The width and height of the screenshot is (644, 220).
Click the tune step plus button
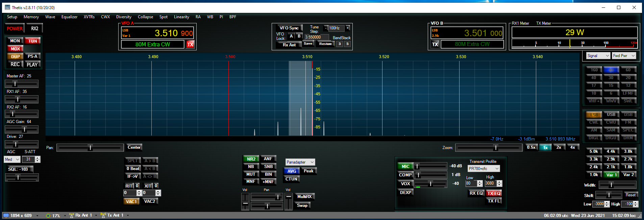pos(348,28)
